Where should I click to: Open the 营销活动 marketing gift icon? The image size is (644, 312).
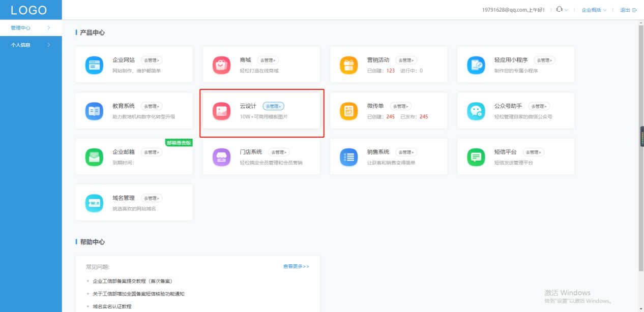[x=348, y=65]
